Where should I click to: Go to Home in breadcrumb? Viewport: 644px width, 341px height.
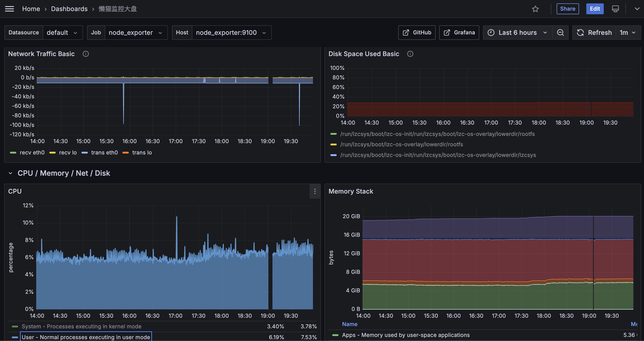(x=31, y=9)
